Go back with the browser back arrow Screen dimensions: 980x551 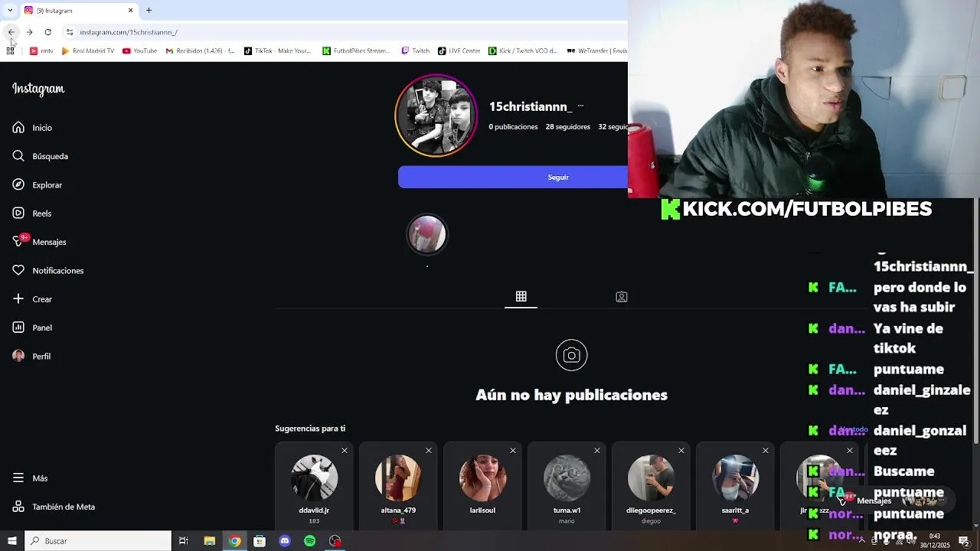point(11,32)
